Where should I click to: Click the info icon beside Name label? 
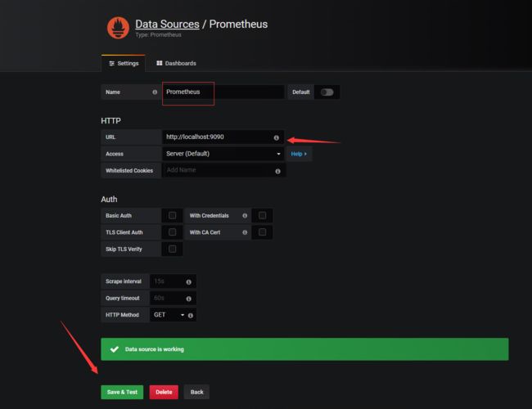click(155, 92)
